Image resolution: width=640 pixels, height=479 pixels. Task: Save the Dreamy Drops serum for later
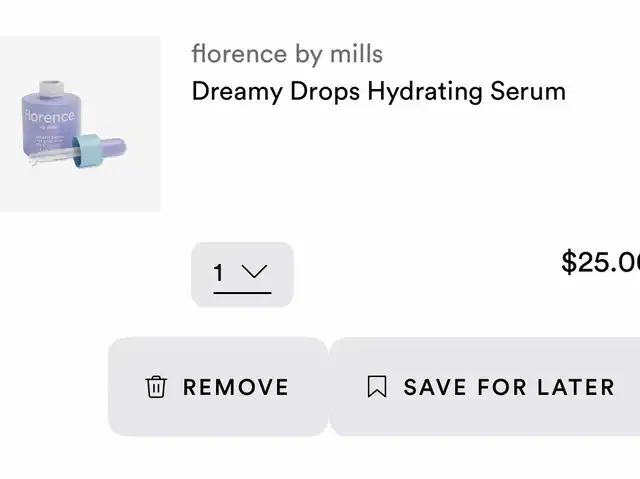pyautogui.click(x=485, y=386)
